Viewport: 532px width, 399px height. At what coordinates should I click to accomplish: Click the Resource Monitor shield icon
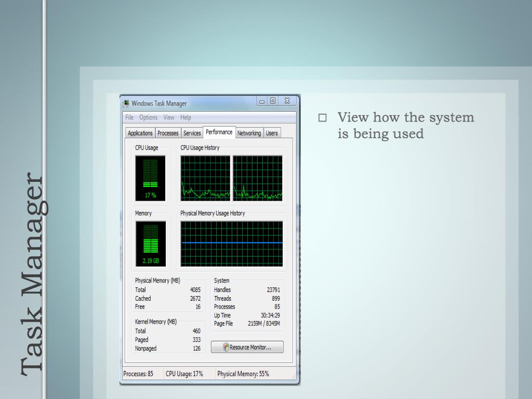[x=225, y=347]
